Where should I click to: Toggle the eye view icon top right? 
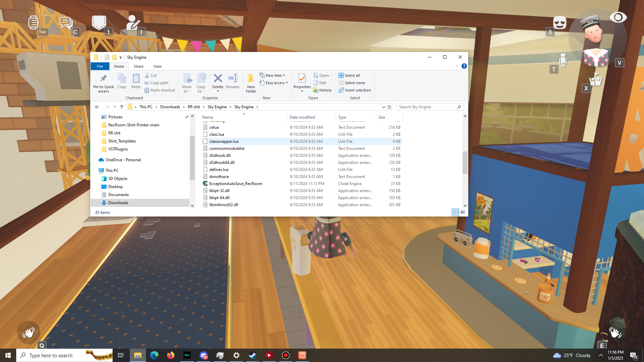(x=618, y=17)
